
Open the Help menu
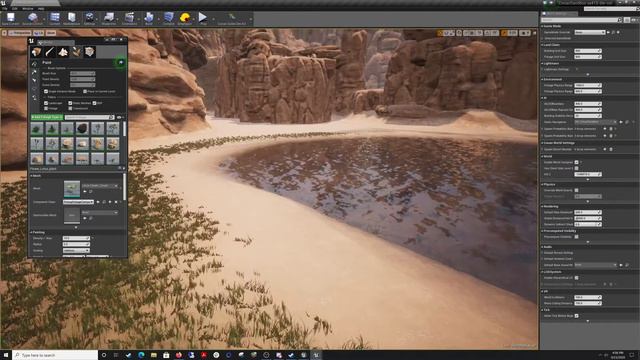(41, 8)
